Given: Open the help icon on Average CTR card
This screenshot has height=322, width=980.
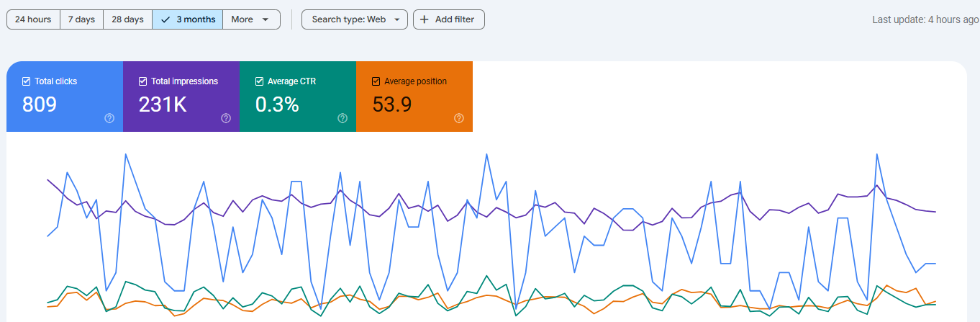Looking at the screenshot, I should (x=342, y=118).
